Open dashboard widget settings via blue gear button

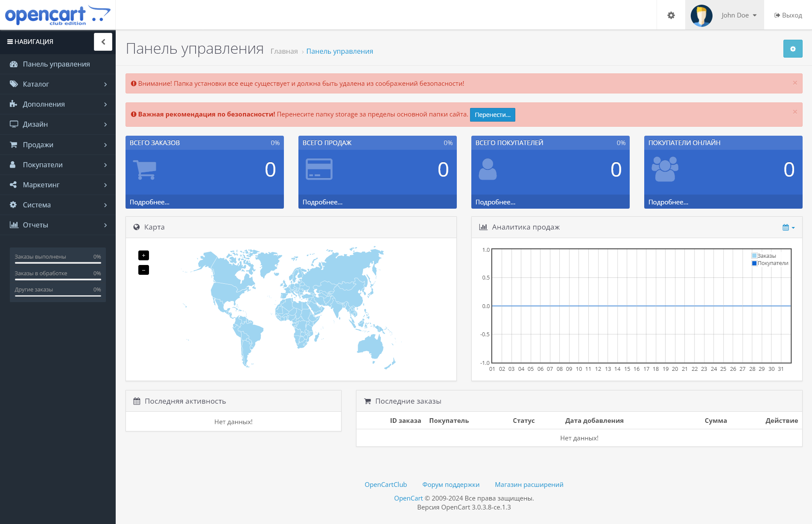point(792,49)
